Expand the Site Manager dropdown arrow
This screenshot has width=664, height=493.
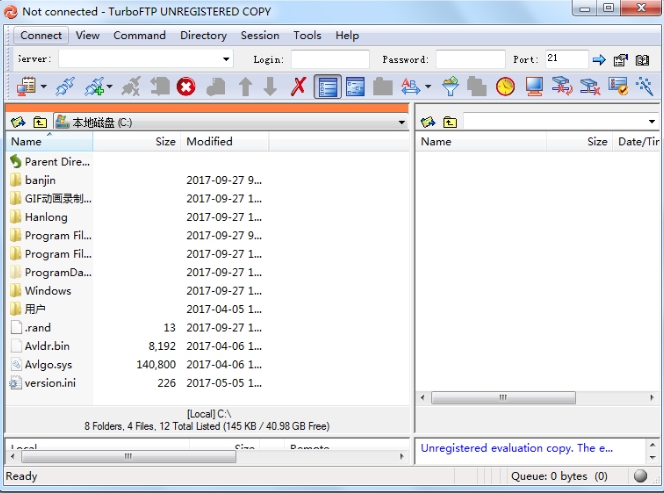44,87
